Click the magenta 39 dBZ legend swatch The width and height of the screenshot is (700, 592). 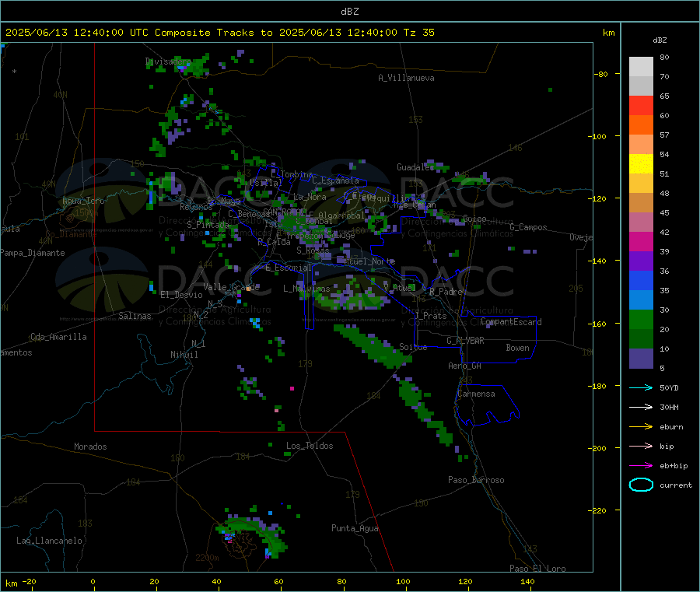(641, 241)
